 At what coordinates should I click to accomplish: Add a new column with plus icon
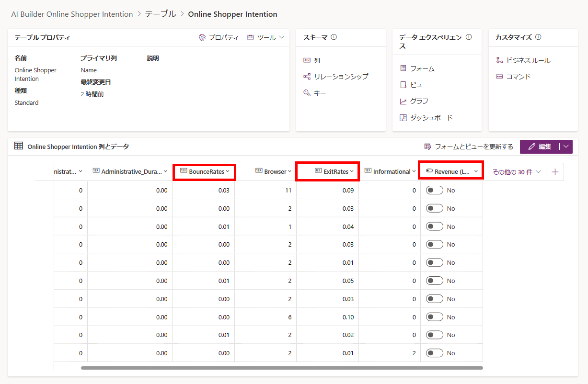(555, 172)
